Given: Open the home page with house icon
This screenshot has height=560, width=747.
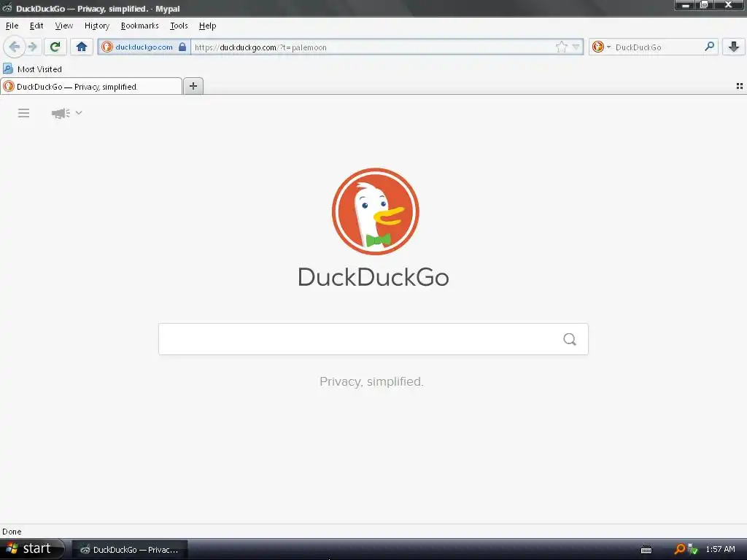Looking at the screenshot, I should click(x=82, y=47).
